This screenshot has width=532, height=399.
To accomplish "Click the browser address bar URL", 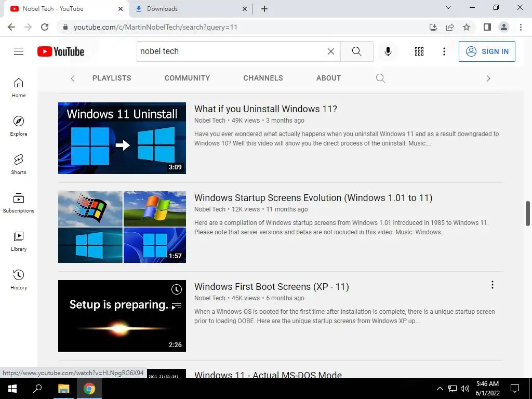I will coord(155,27).
